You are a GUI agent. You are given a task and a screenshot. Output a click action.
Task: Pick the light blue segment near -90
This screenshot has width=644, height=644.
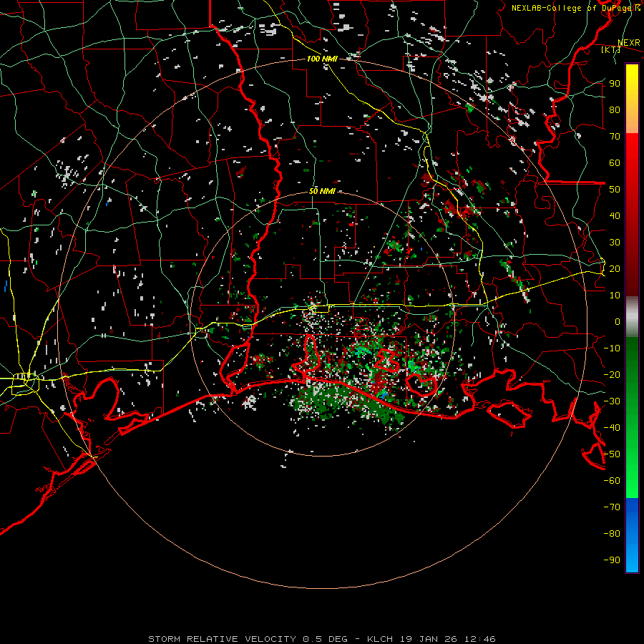coord(632,559)
